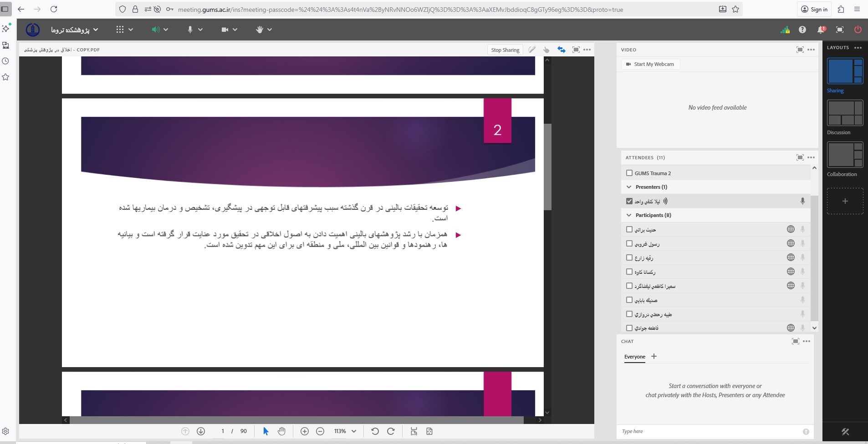The width and height of the screenshot is (868, 444).
Task: Toggle sync arrows in share pod
Action: pyautogui.click(x=561, y=50)
